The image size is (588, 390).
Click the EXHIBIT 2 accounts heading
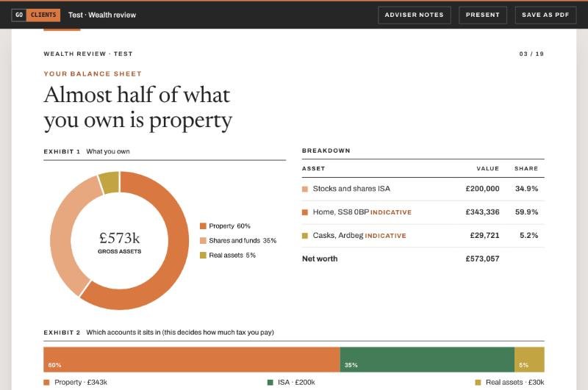pyautogui.click(x=159, y=332)
